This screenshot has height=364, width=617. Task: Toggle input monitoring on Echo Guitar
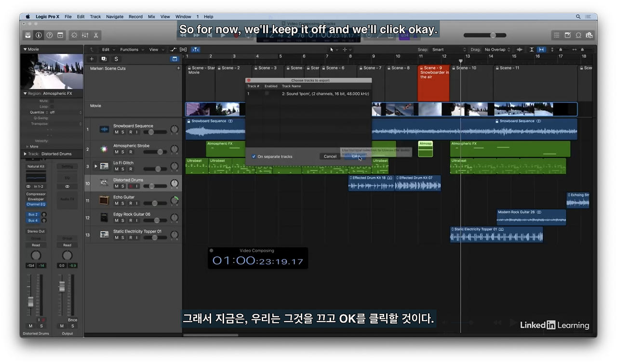tap(136, 203)
